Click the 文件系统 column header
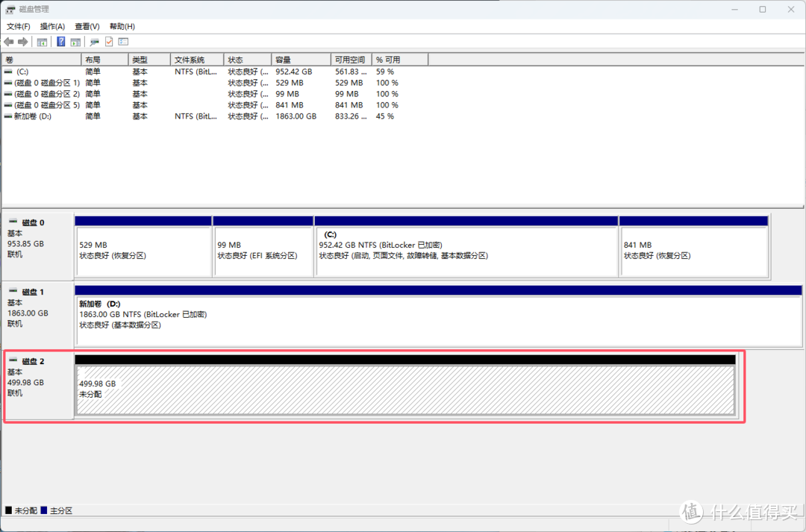This screenshot has height=532, width=806. pos(198,60)
